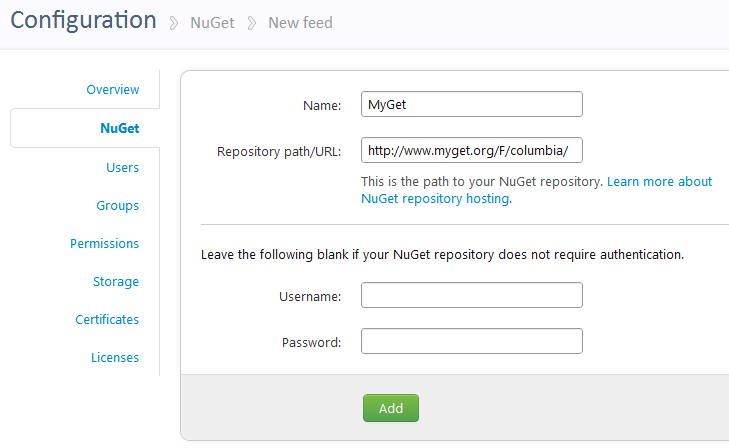Open the Groups settings page

pos(118,206)
